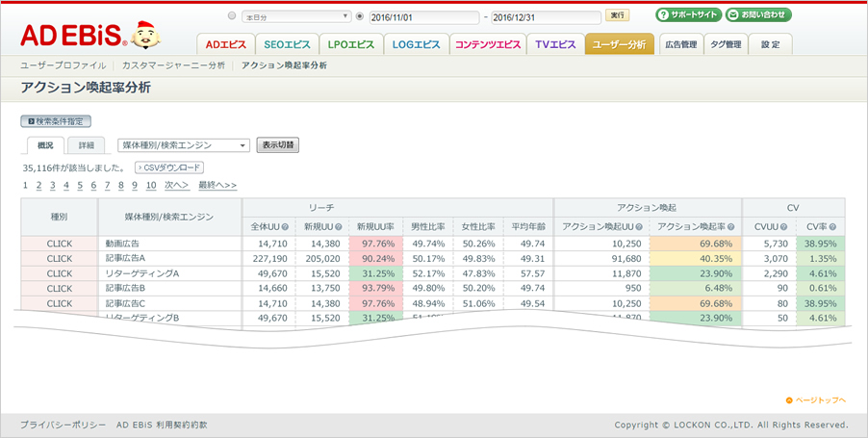Click help icon next to CV率
This screenshot has width=868, height=438.
pyautogui.click(x=836, y=226)
